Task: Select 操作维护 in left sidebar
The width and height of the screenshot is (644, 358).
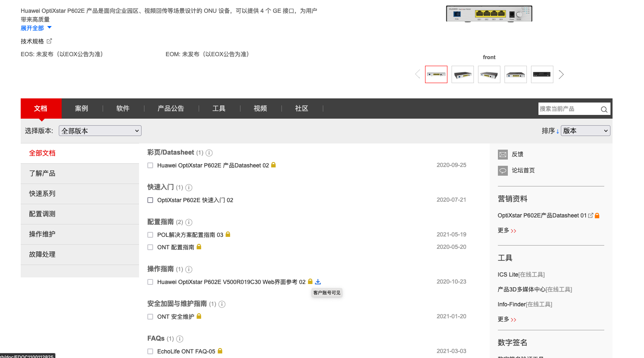Action: 80,234
